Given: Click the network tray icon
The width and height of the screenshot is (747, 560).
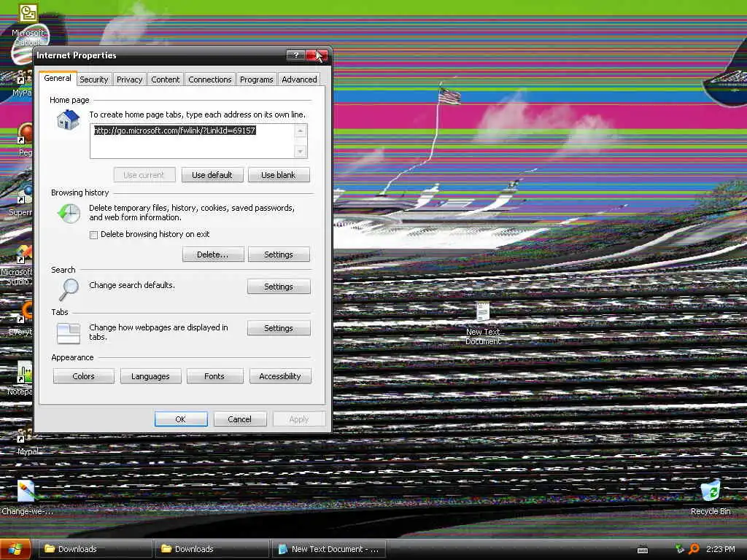Looking at the screenshot, I should click(x=680, y=549).
